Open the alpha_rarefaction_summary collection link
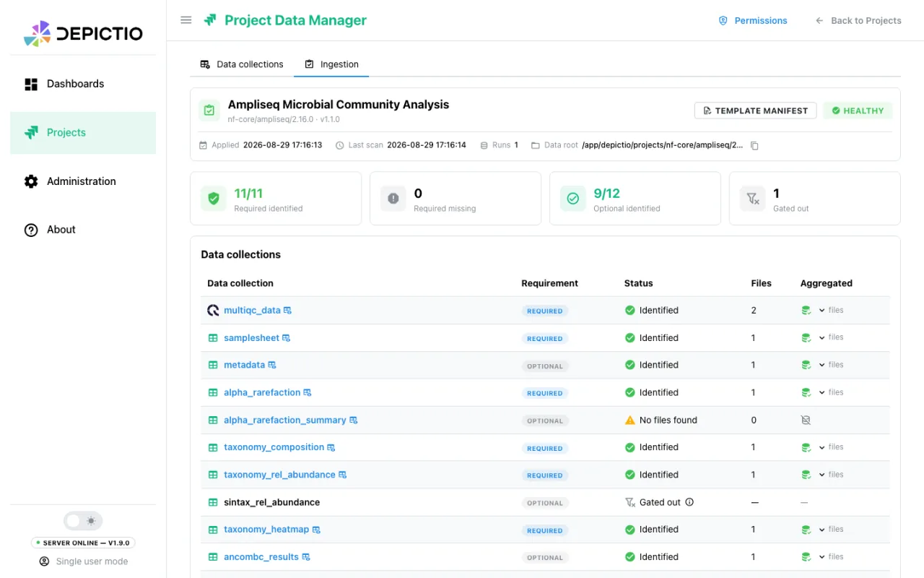The width and height of the screenshot is (924, 578). click(285, 420)
